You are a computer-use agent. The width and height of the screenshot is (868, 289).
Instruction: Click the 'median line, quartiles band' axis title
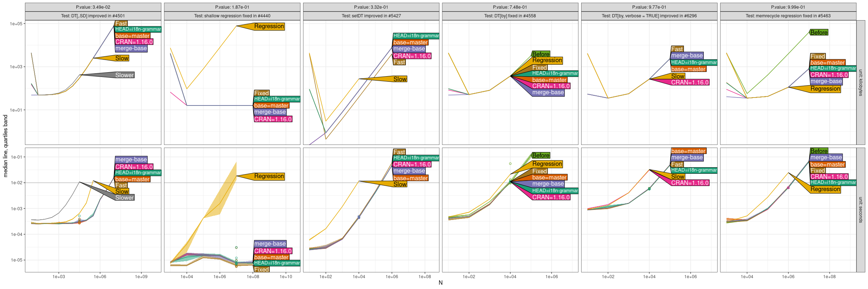[x=5, y=146]
